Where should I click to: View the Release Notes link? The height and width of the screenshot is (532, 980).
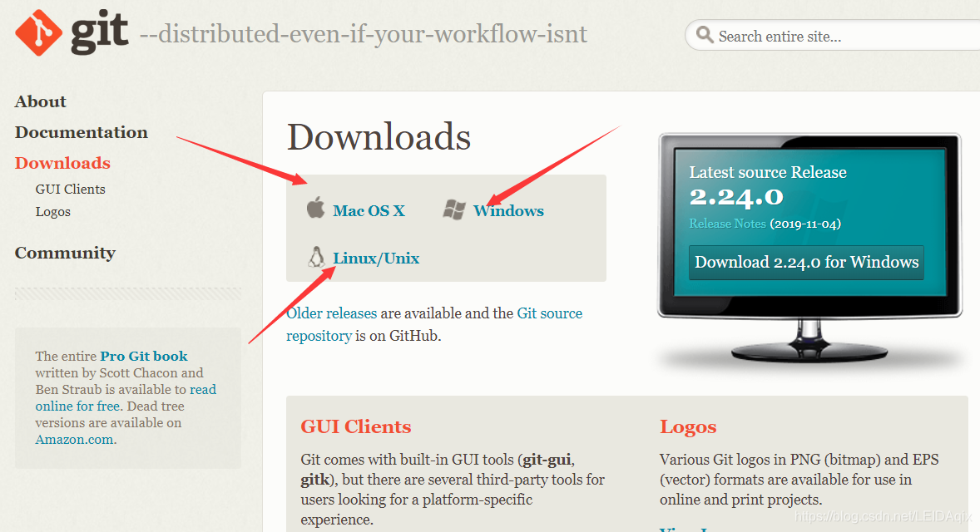click(727, 224)
